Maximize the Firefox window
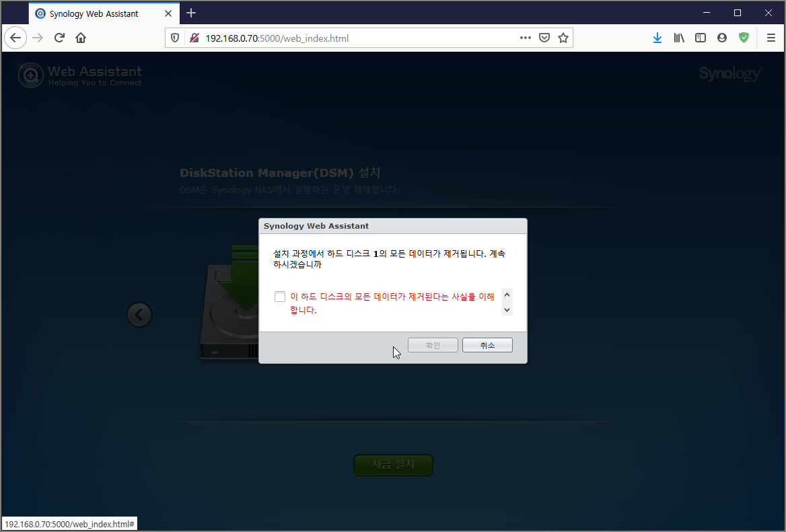The image size is (786, 532). point(738,13)
